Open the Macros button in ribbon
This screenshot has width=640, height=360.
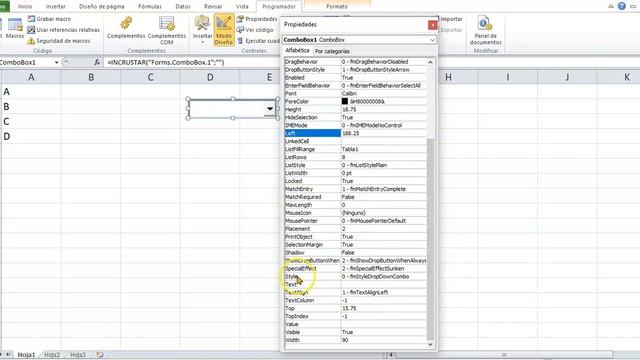[x=15, y=28]
